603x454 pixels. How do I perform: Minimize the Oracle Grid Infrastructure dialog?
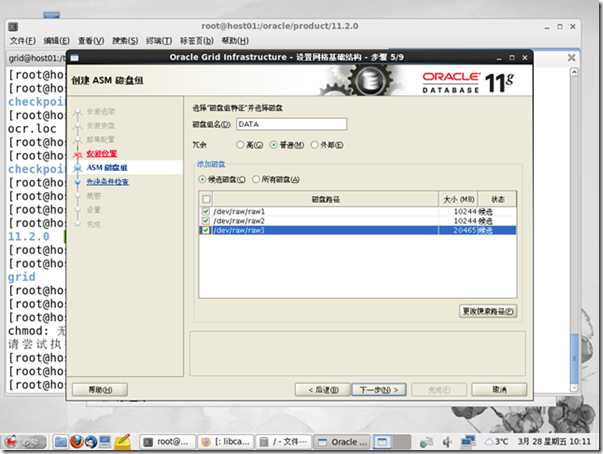(499, 58)
